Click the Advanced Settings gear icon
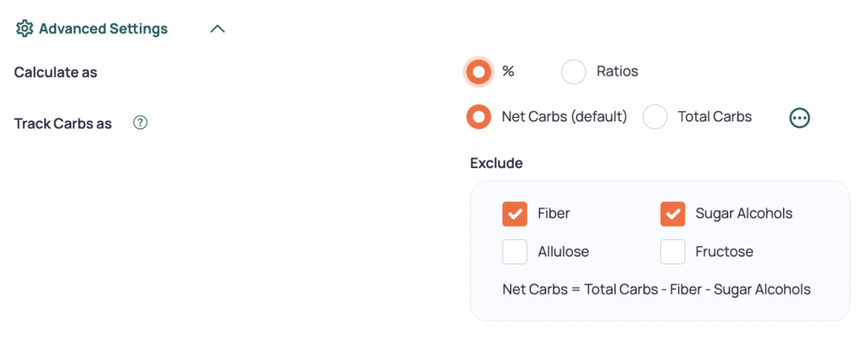 click(25, 29)
